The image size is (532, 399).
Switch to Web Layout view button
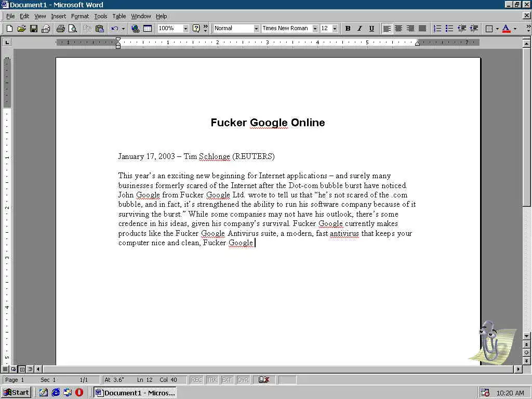tap(14, 369)
